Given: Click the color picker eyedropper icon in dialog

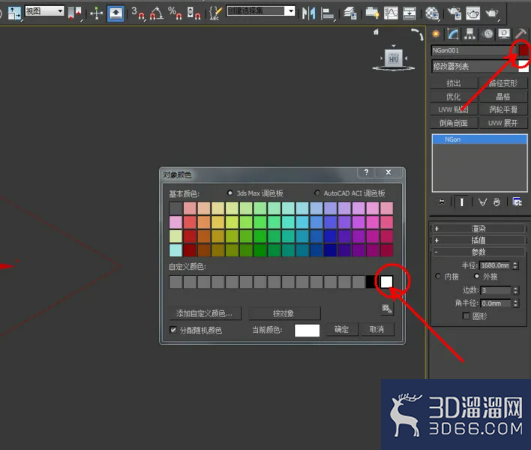Looking at the screenshot, I should 387,308.
